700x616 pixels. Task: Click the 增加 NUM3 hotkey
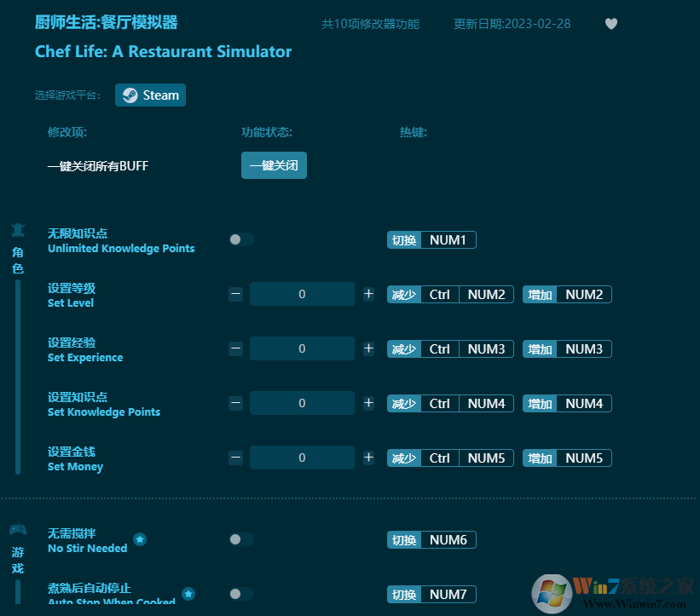click(567, 348)
